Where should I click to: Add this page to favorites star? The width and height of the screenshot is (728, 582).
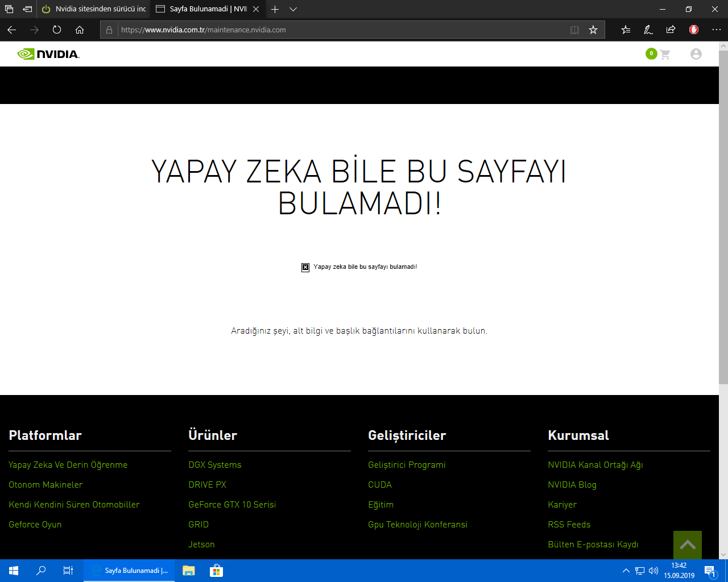(593, 30)
